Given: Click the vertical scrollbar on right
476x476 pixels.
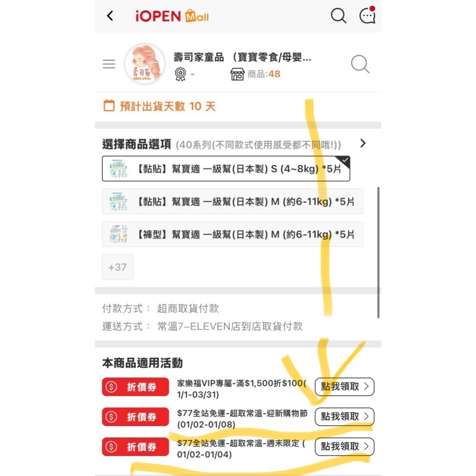Looking at the screenshot, I should coord(378,253).
